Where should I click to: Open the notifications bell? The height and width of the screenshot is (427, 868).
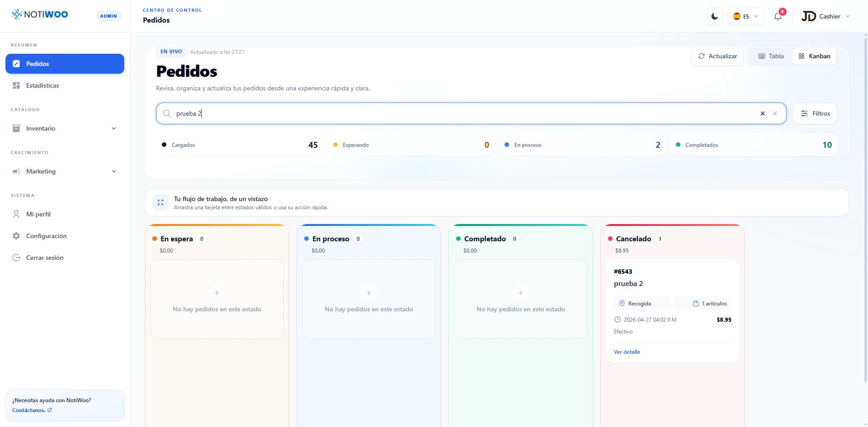[778, 17]
